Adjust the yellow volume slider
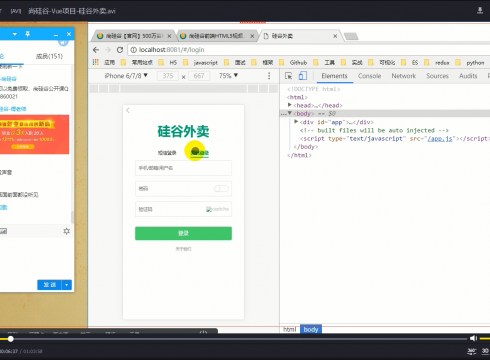 point(485,338)
